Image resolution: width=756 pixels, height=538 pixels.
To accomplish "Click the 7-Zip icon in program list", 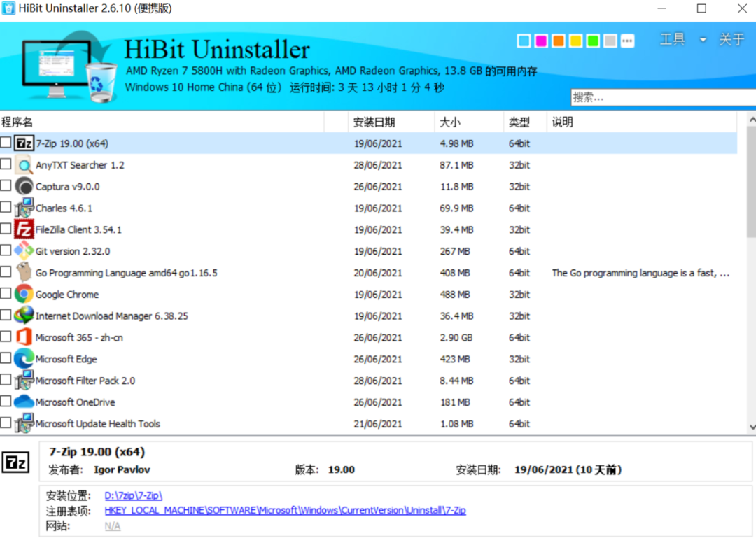I will tap(24, 143).
